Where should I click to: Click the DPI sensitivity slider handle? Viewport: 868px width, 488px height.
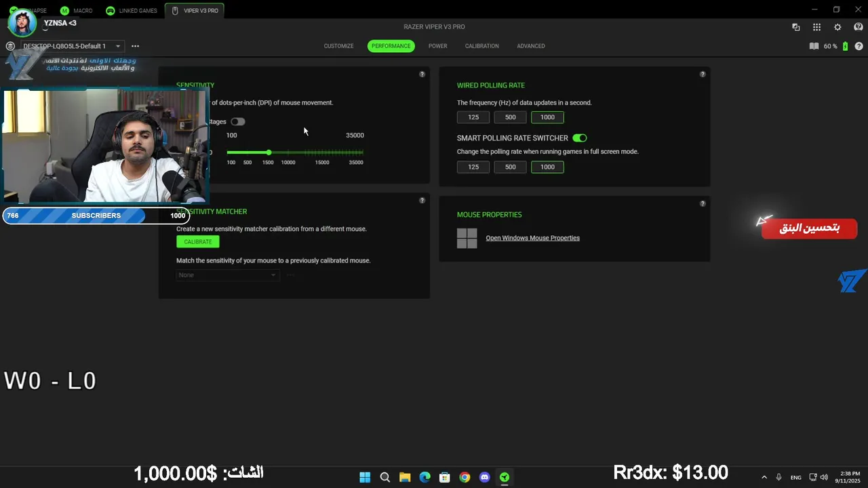[x=269, y=152]
